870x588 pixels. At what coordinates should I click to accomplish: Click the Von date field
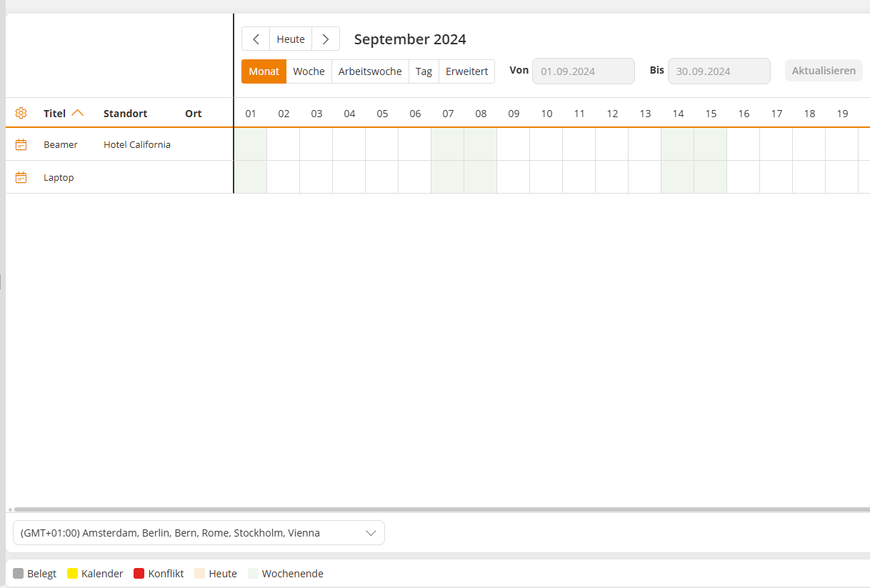pyautogui.click(x=583, y=71)
